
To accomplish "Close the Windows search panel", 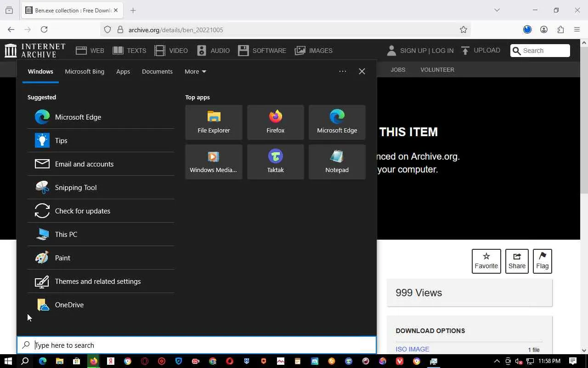I will [362, 71].
